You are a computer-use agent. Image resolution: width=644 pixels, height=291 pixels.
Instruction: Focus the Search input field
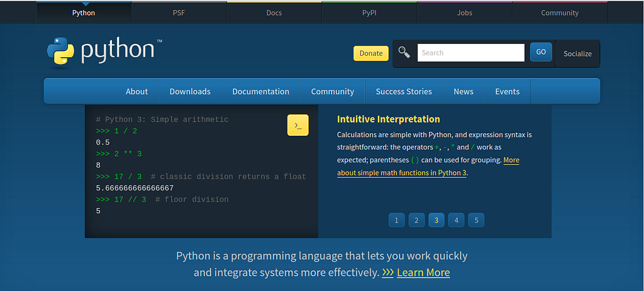(470, 53)
